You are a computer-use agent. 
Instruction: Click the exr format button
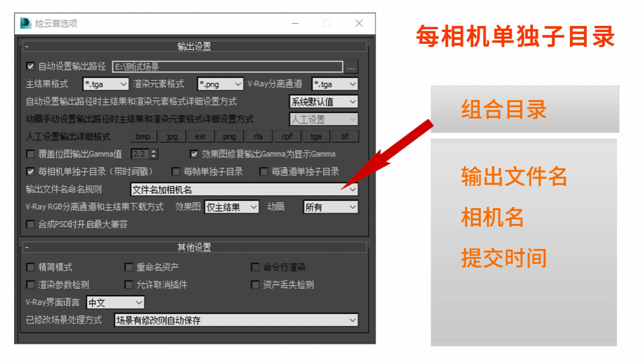coord(201,136)
